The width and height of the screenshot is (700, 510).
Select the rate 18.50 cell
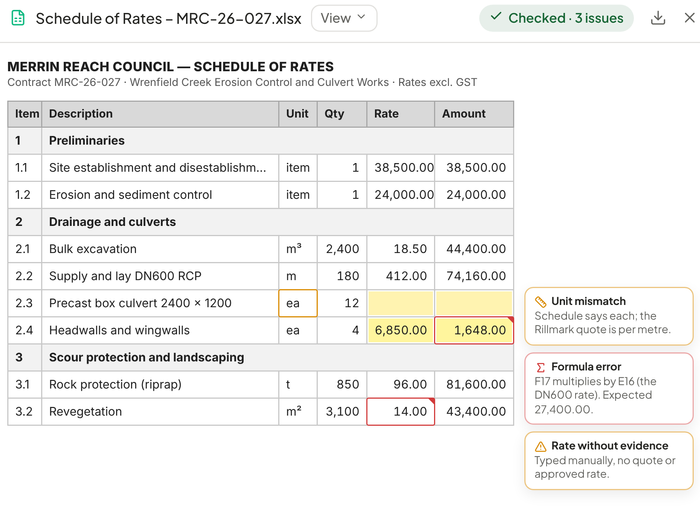point(400,249)
